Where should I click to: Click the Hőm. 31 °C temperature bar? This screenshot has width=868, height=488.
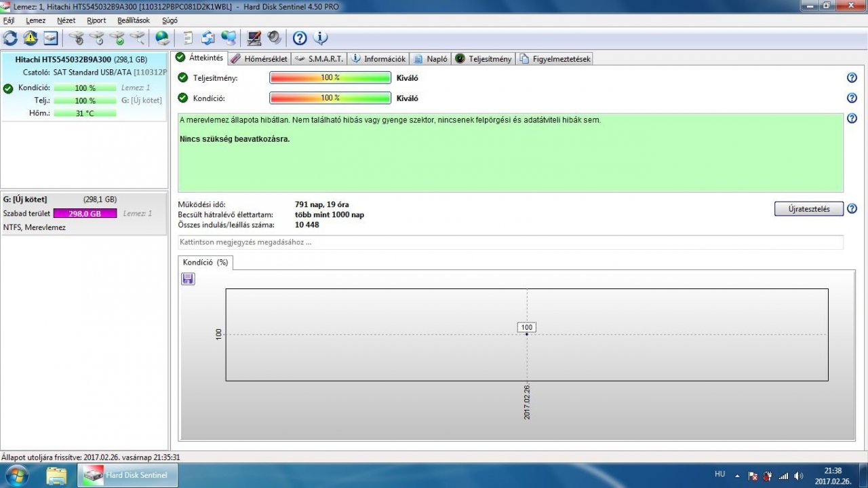pos(85,113)
